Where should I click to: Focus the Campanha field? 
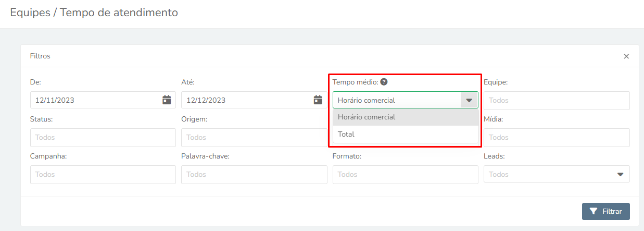[103, 174]
